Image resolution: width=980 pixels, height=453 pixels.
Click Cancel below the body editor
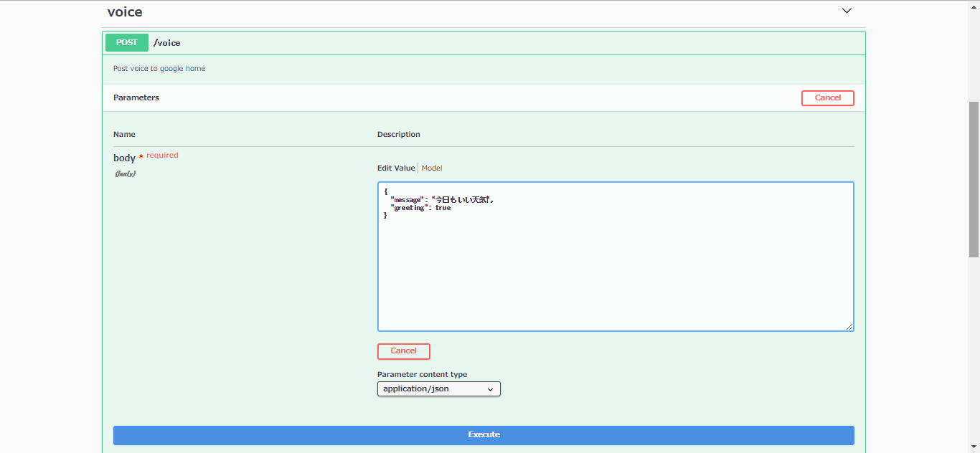tap(403, 351)
